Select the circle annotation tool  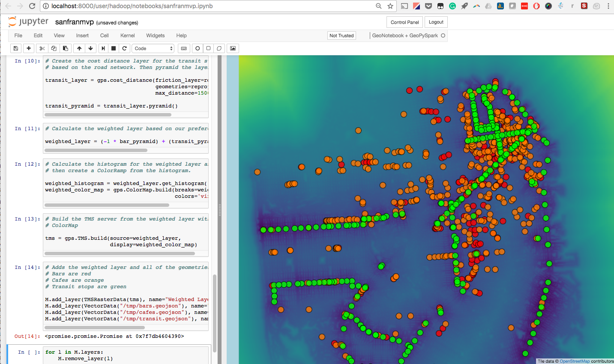click(x=198, y=48)
